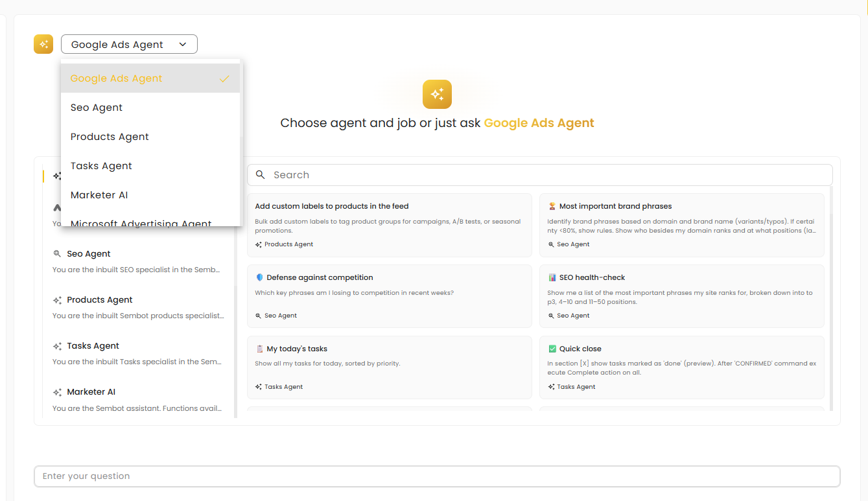Click the text 'You are the Sembot assistant. Functions avail…'
The image size is (868, 501).
click(x=137, y=409)
